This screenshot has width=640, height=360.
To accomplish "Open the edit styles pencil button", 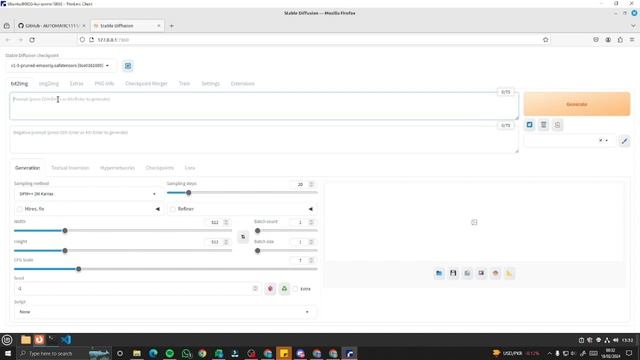I will pyautogui.click(x=624, y=141).
